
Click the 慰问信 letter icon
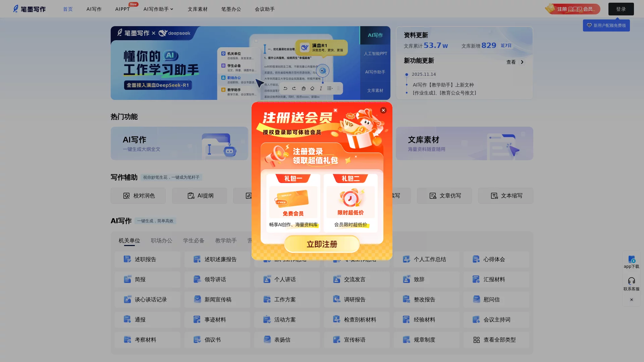(x=476, y=299)
